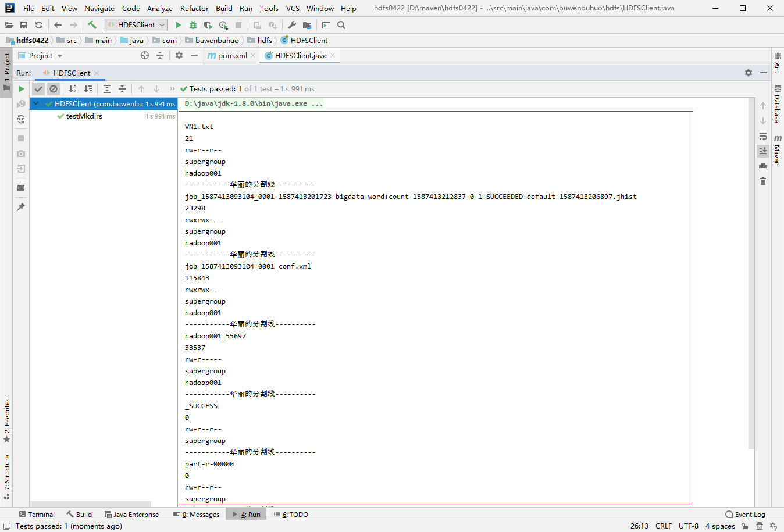Navigate back with the left arrow
Image resolution: width=784 pixels, height=532 pixels.
click(x=58, y=25)
